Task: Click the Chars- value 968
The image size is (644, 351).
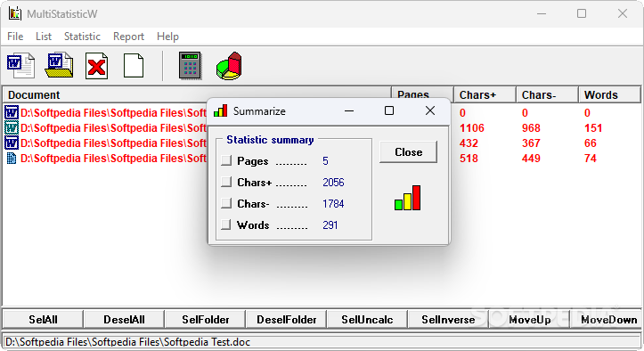Action: pyautogui.click(x=531, y=127)
